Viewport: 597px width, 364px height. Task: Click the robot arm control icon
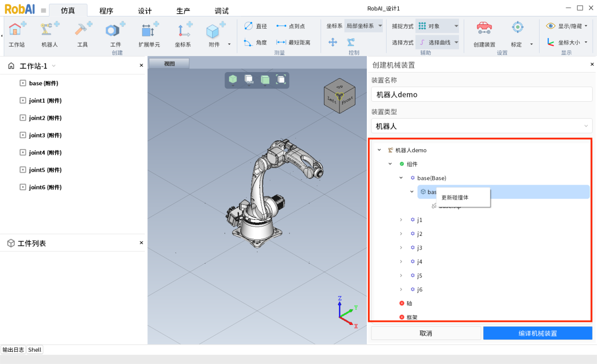[351, 42]
